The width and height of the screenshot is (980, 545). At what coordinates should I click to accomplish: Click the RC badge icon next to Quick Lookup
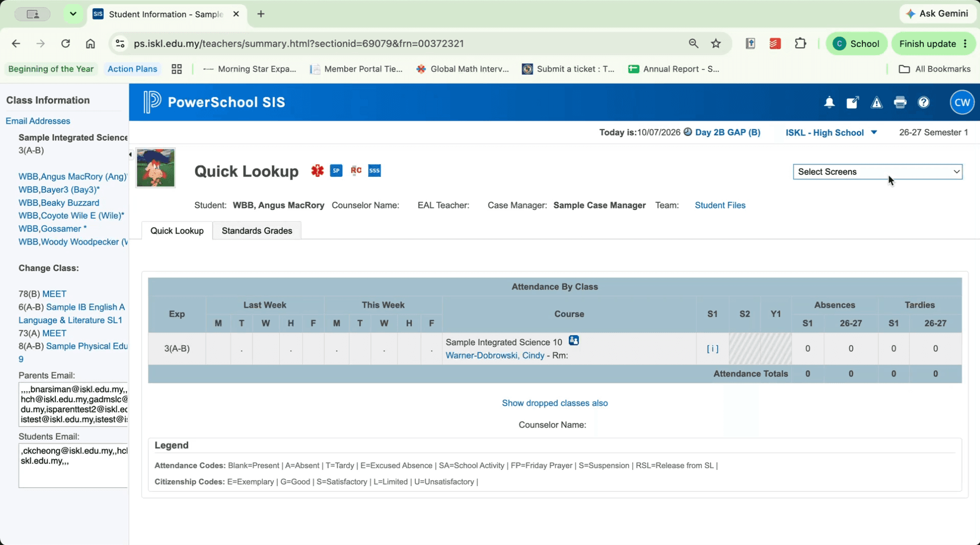pyautogui.click(x=356, y=170)
